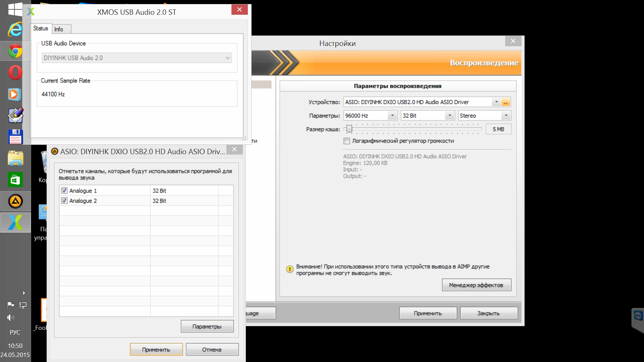Click the warning exclamation icon in Настройки
The image size is (644, 362).
click(290, 269)
